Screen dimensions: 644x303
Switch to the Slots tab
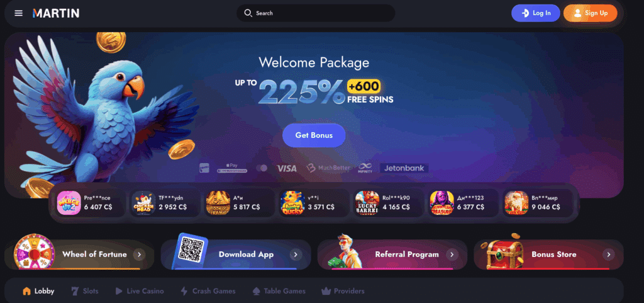coord(85,291)
